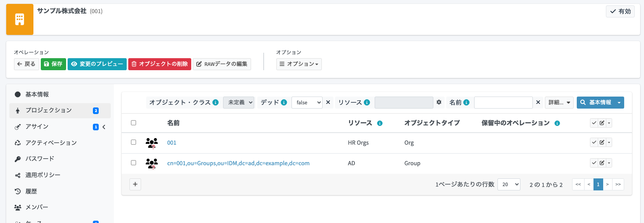Remove the 名前 filter with X

(x=538, y=102)
